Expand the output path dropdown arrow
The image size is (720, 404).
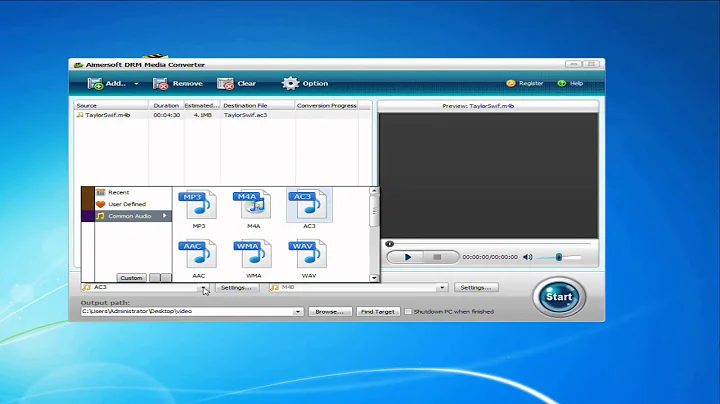point(298,312)
